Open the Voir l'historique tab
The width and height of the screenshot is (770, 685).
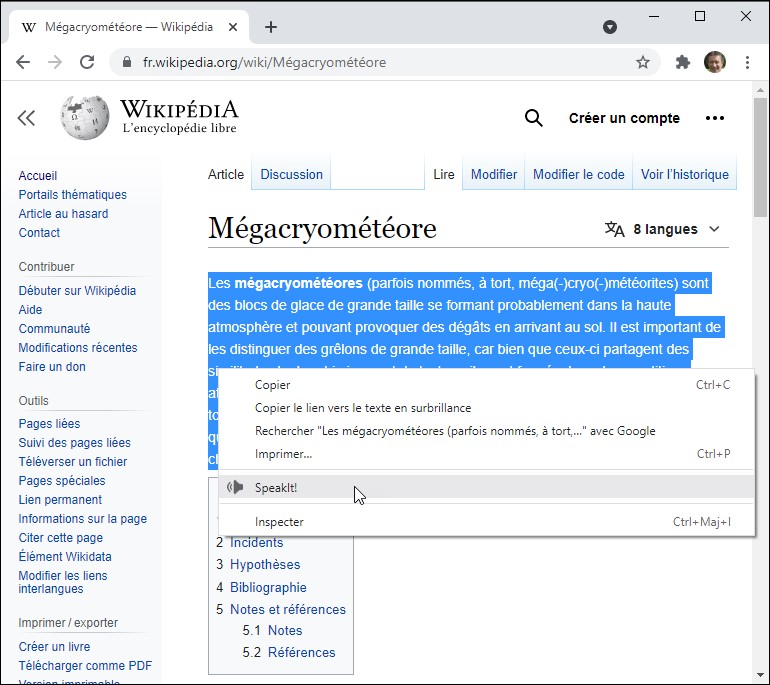(x=684, y=174)
